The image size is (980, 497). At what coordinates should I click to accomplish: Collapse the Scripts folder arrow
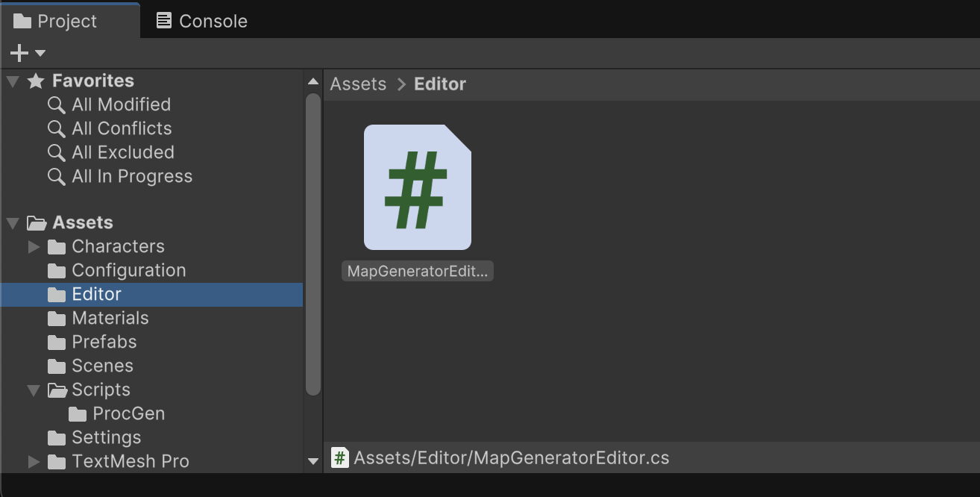coord(34,390)
